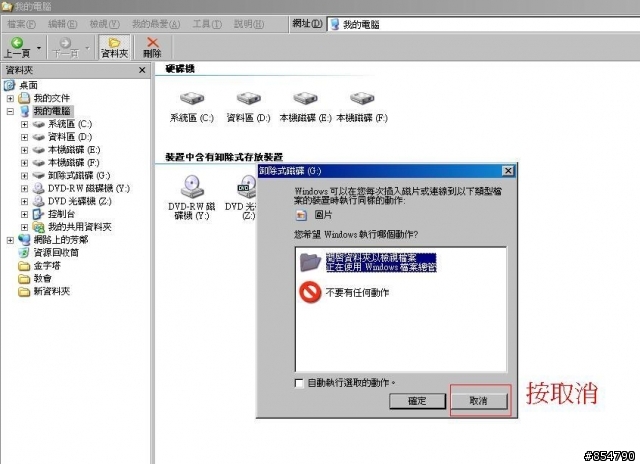Select 我的文件 folder icon in tree
This screenshot has width=640, height=464.
24,98
